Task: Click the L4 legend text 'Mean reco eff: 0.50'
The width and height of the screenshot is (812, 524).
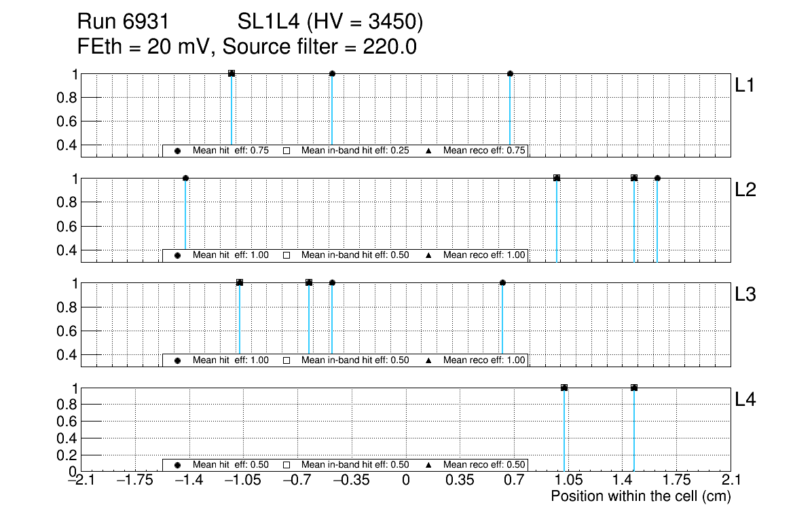Action: (483, 466)
